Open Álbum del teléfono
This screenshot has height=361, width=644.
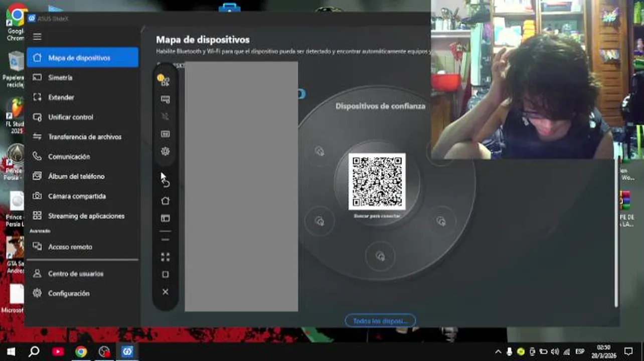(83, 176)
